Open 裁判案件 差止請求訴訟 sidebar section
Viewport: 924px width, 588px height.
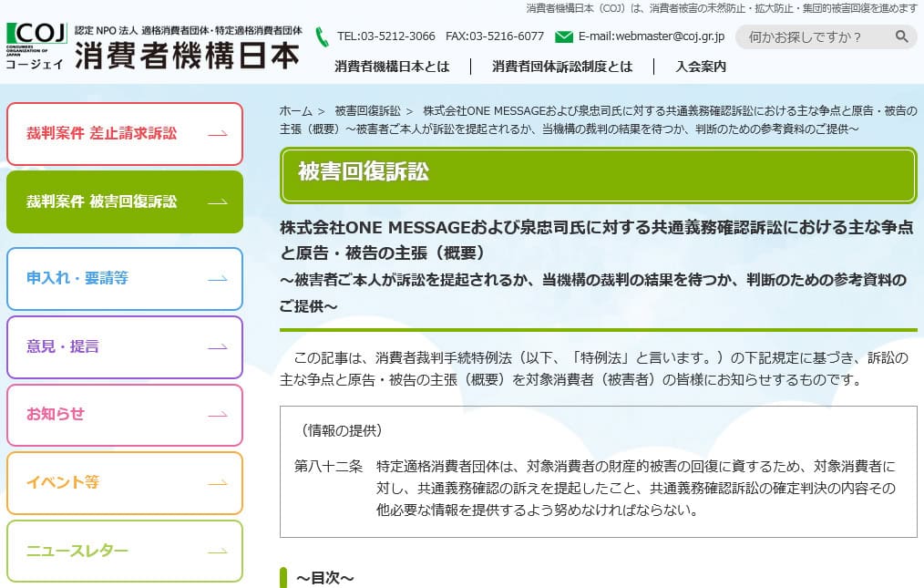pos(125,134)
